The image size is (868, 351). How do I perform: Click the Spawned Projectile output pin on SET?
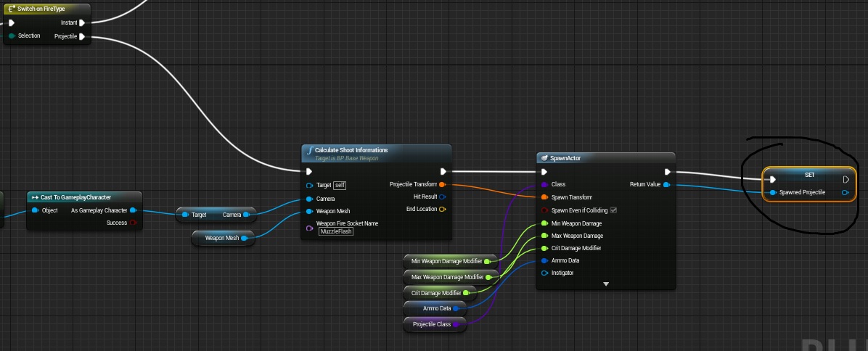[x=846, y=192]
